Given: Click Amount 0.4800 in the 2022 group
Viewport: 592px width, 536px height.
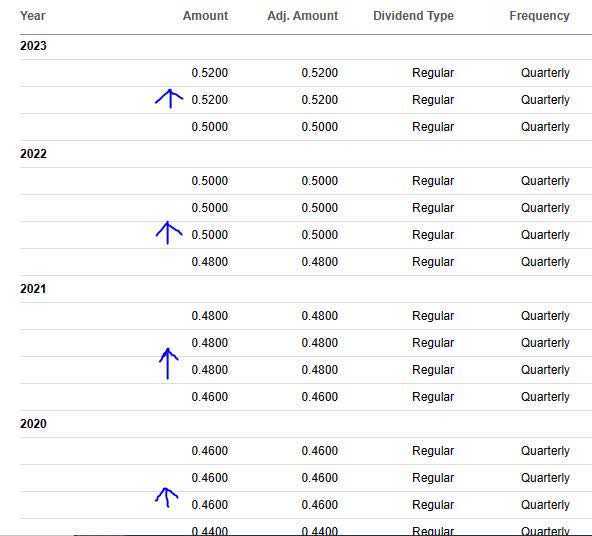Looking at the screenshot, I should tap(210, 262).
